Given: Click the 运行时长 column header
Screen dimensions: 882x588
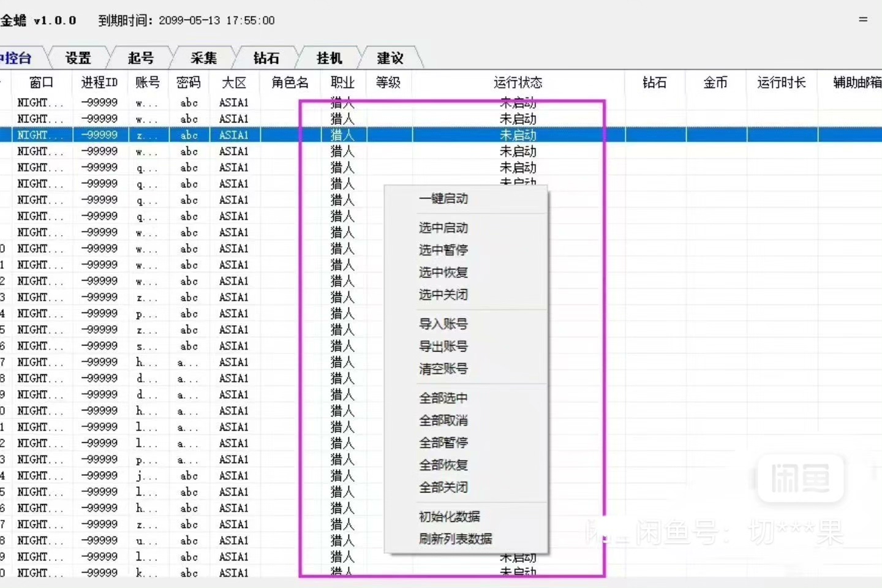Looking at the screenshot, I should (782, 83).
